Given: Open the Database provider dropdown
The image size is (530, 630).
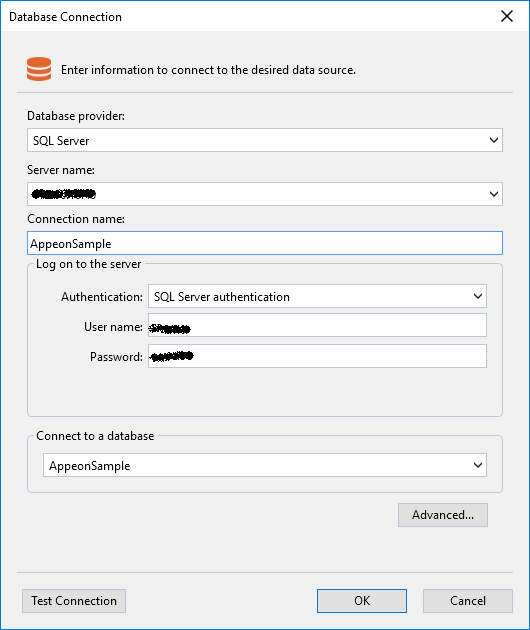Looking at the screenshot, I should click(265, 140).
